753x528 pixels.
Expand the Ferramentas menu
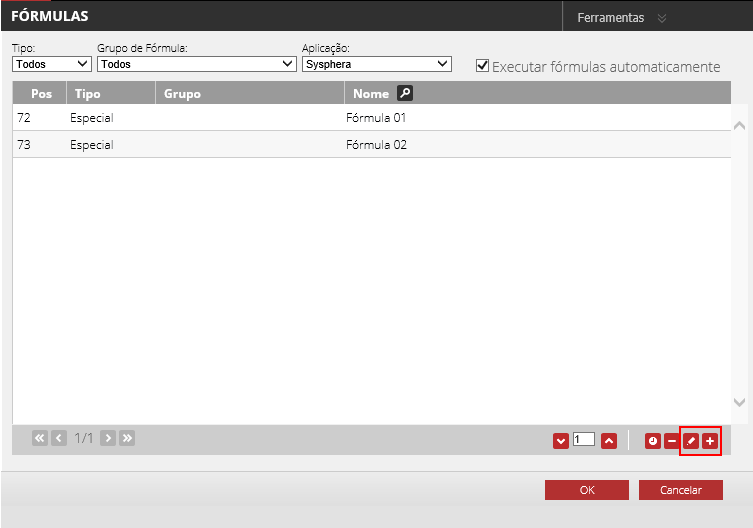coord(621,18)
